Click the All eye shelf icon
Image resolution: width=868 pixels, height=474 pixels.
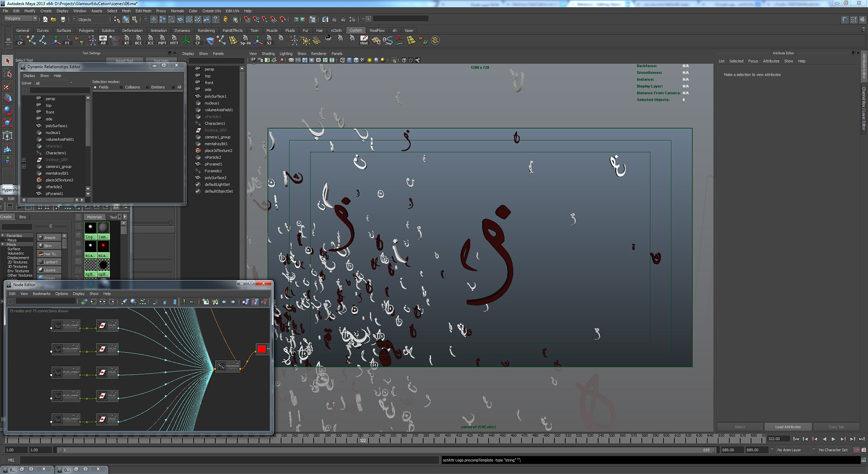[x=103, y=41]
